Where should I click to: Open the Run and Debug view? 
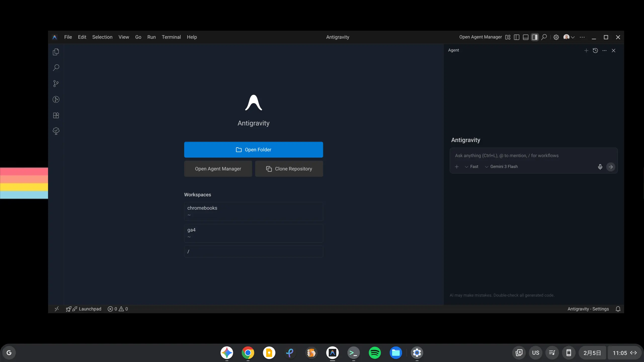[56, 100]
